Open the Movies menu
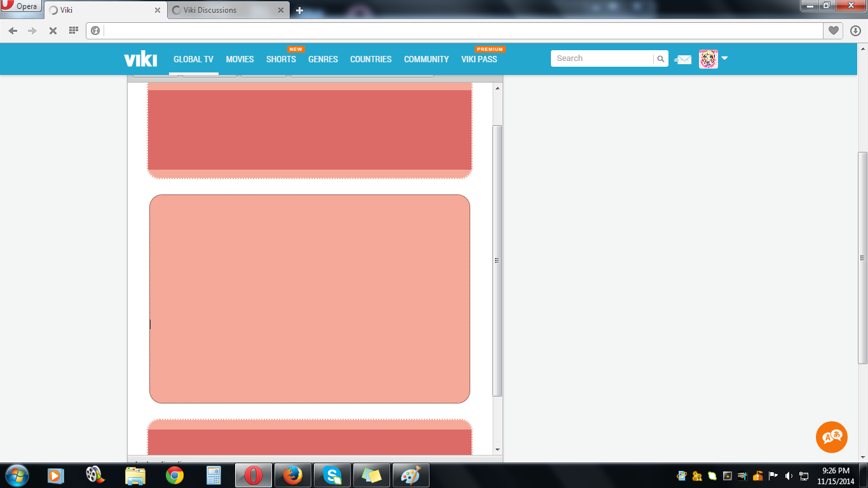 pos(240,59)
